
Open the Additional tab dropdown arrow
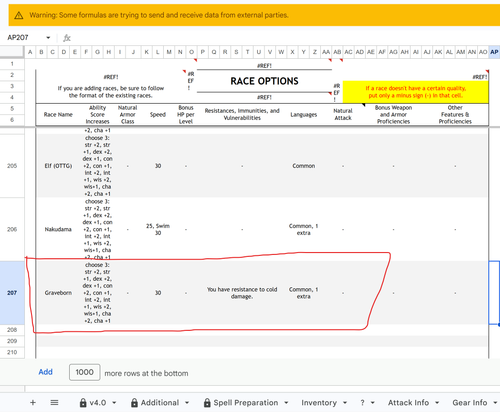coord(187,403)
